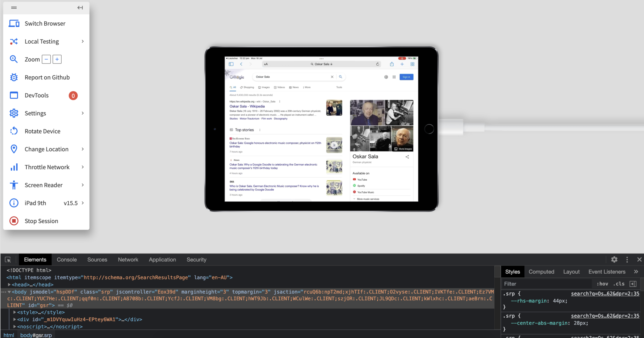Expand the head element node

pyautogui.click(x=9, y=285)
